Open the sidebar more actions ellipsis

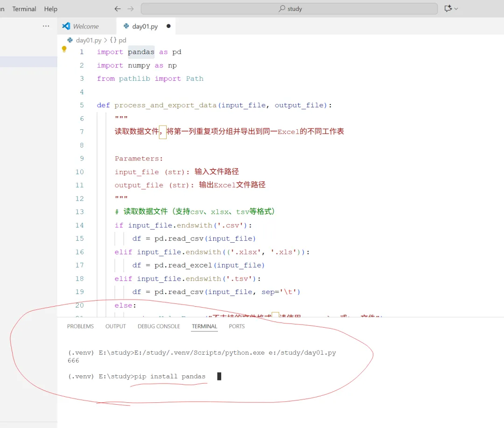[x=46, y=26]
